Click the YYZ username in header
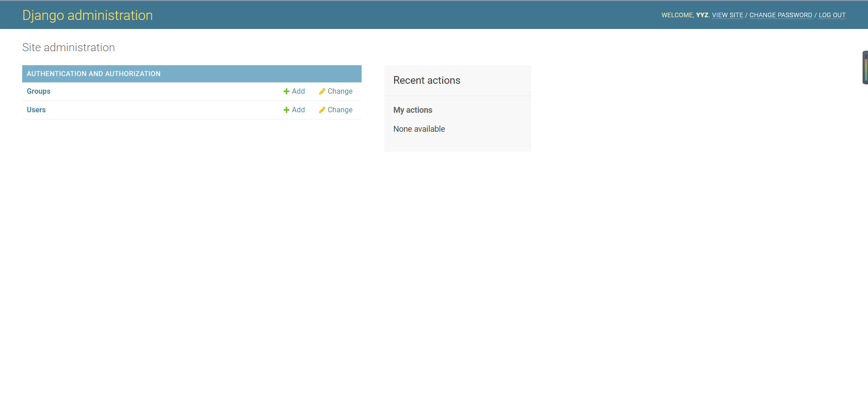868x408 pixels. pyautogui.click(x=702, y=15)
